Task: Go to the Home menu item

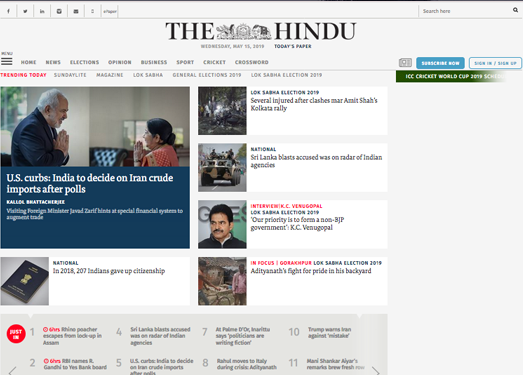Action: [28, 62]
